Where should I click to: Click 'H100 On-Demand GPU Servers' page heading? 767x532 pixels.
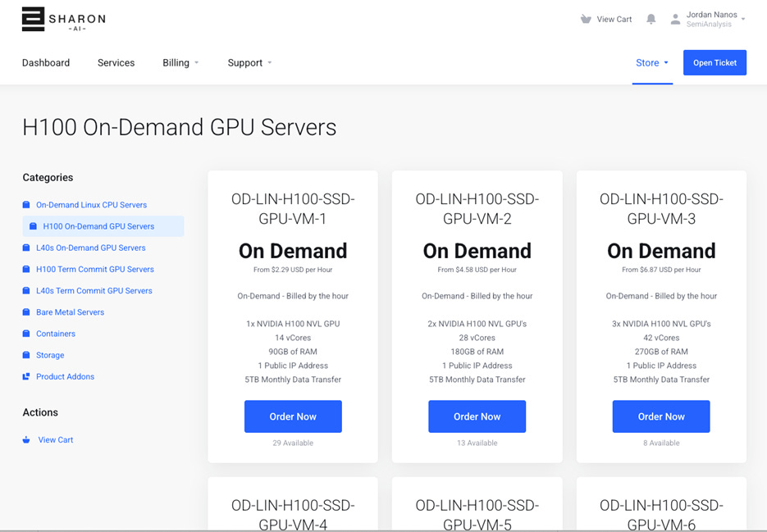tap(179, 127)
